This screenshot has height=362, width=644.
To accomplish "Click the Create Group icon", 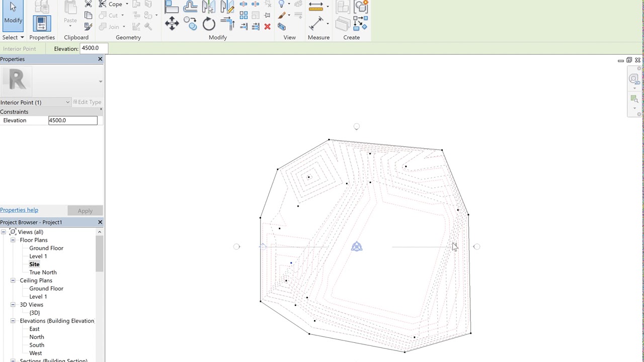I will pyautogui.click(x=361, y=7).
